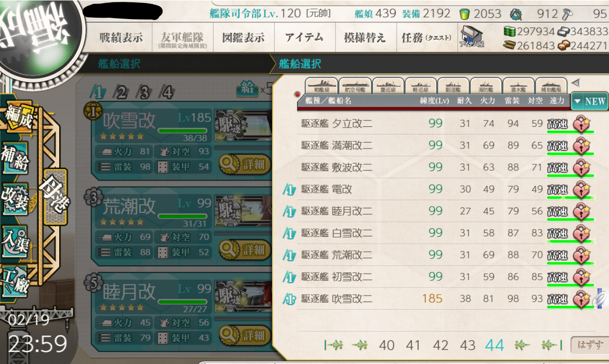Toggle the heart lock on 夕立改二
Viewport: 609px width, 364px height.
coord(581,123)
